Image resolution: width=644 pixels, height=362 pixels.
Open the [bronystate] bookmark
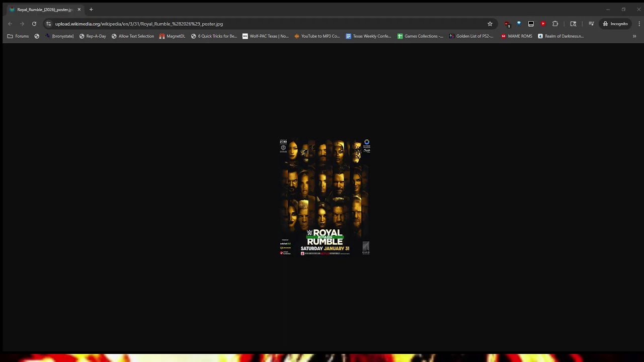(x=59, y=36)
